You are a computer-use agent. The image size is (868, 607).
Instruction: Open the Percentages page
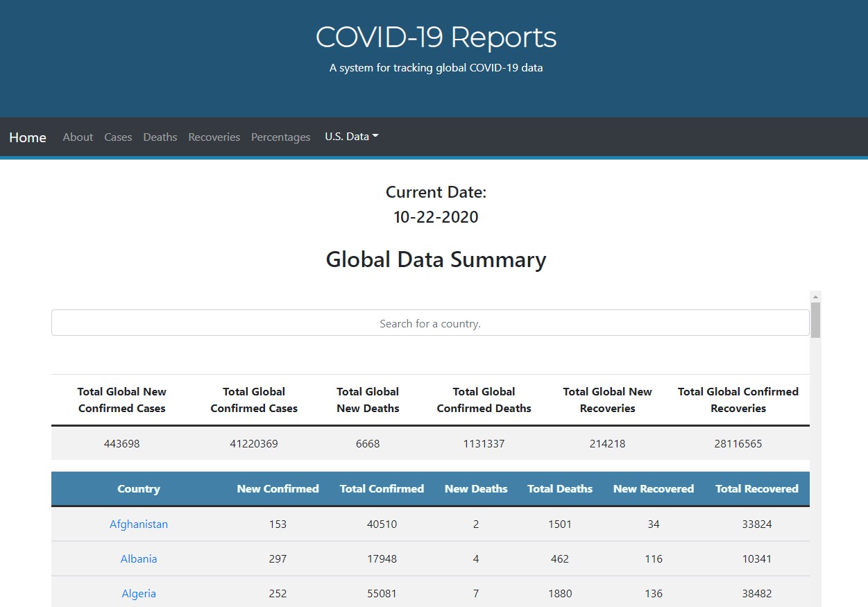point(280,137)
